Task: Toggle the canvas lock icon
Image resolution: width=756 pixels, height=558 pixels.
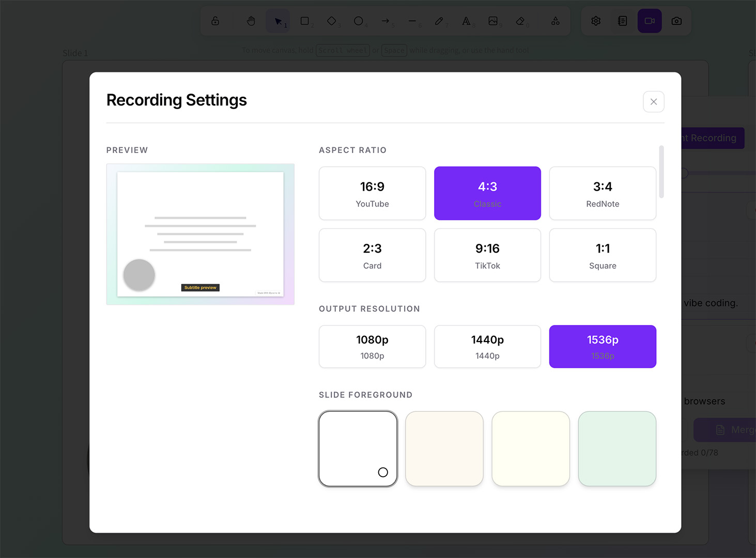Action: click(215, 21)
